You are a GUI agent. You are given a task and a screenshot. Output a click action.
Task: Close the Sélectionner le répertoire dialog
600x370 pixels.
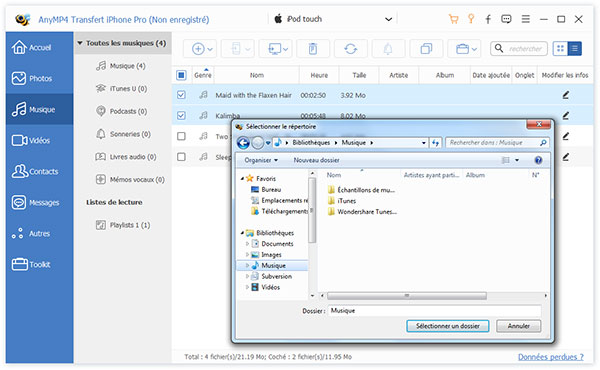click(539, 124)
